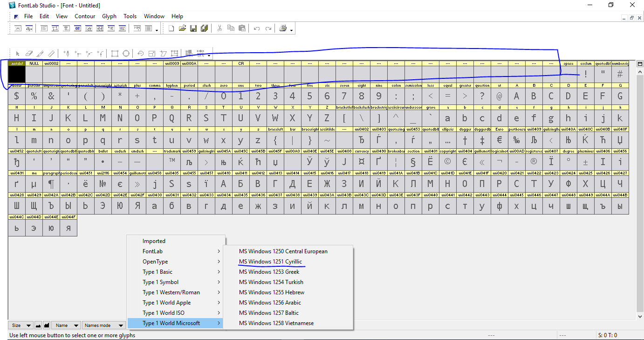Choose MS Windows 1257 Baltic

(x=288, y=313)
